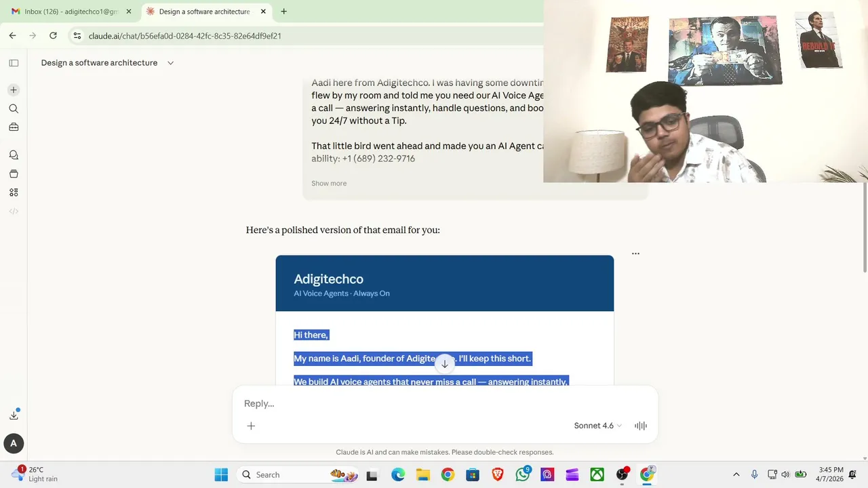Open the Artifacts shapes icon in the sidebar
The width and height of the screenshot is (868, 488).
14,192
